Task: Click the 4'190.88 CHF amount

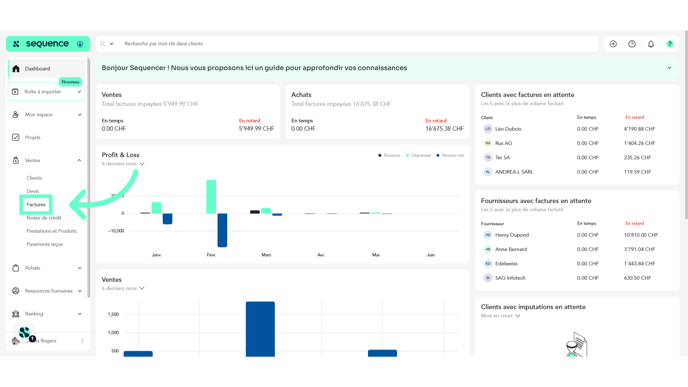Action: pos(639,129)
